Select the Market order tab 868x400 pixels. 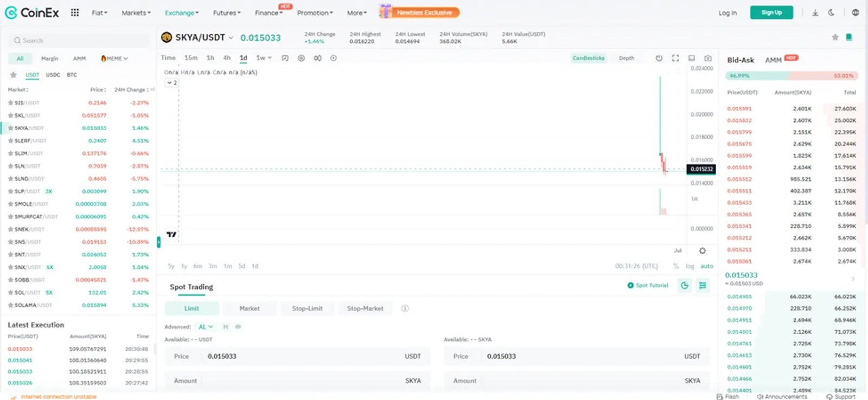coord(250,308)
